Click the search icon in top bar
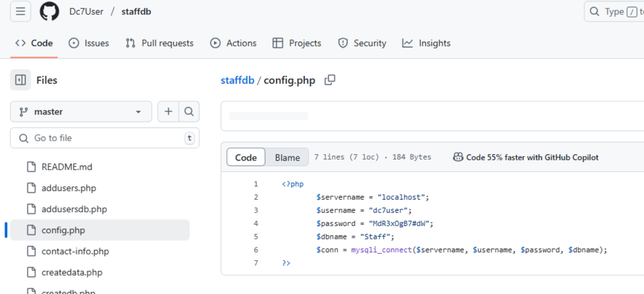The height and width of the screenshot is (294, 644). click(x=595, y=12)
